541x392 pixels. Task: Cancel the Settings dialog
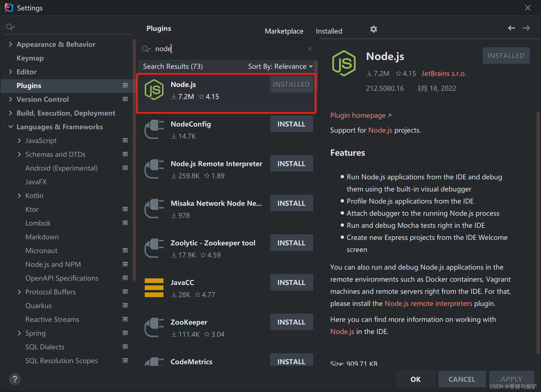tap(462, 379)
